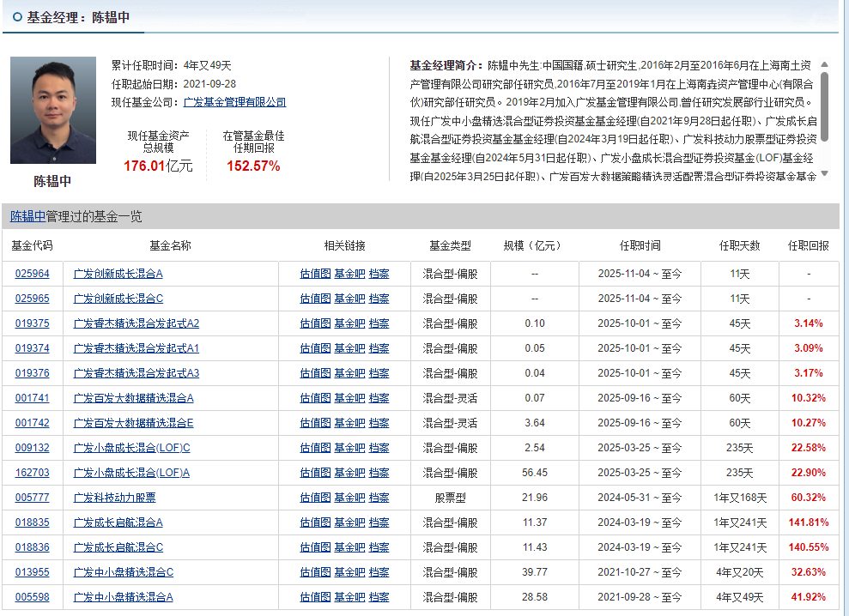Open 档案 for fund 019375
This screenshot has width=849, height=616.
coord(379,323)
